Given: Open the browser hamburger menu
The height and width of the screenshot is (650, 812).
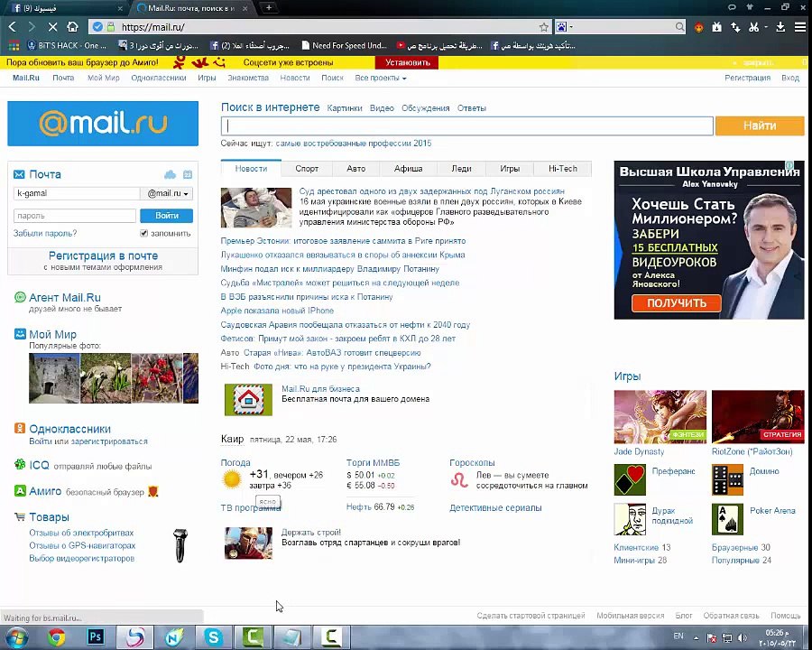Looking at the screenshot, I should click(x=800, y=27).
